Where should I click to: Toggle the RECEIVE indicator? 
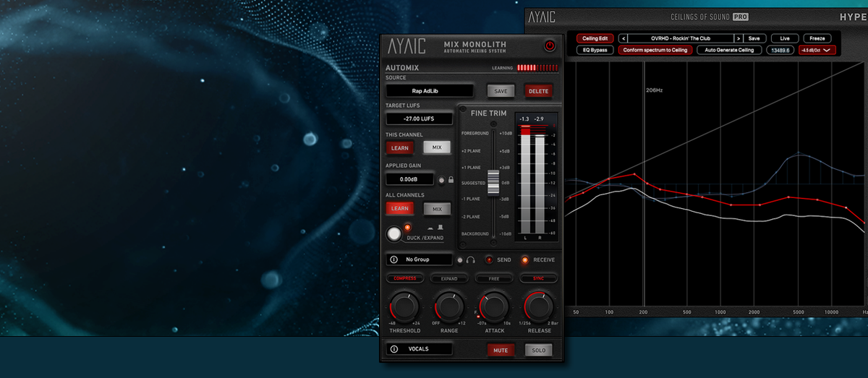(x=525, y=259)
